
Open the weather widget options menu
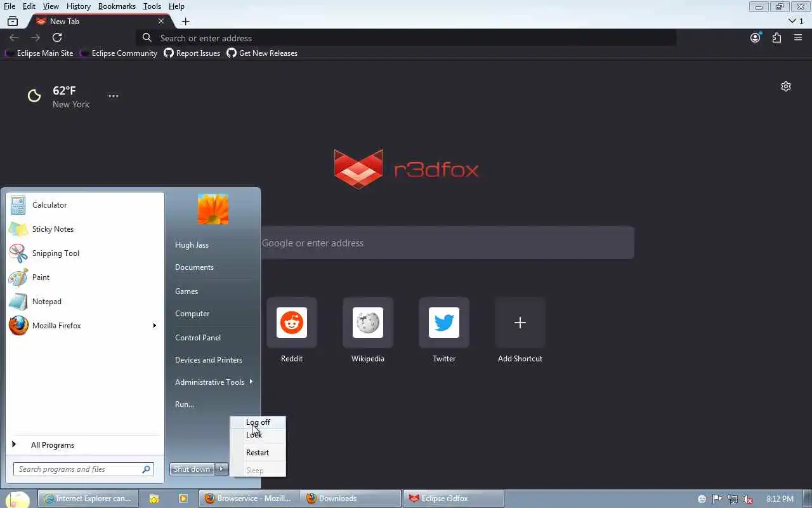[x=113, y=96]
